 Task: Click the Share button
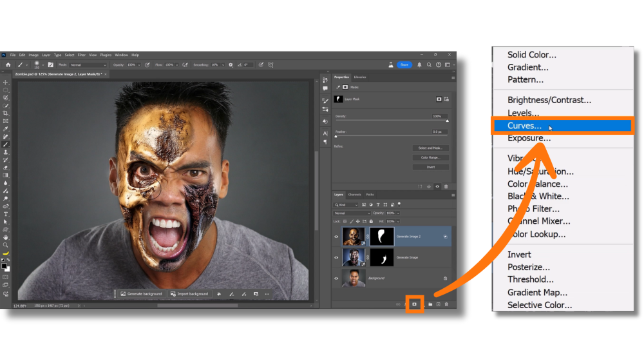click(404, 64)
